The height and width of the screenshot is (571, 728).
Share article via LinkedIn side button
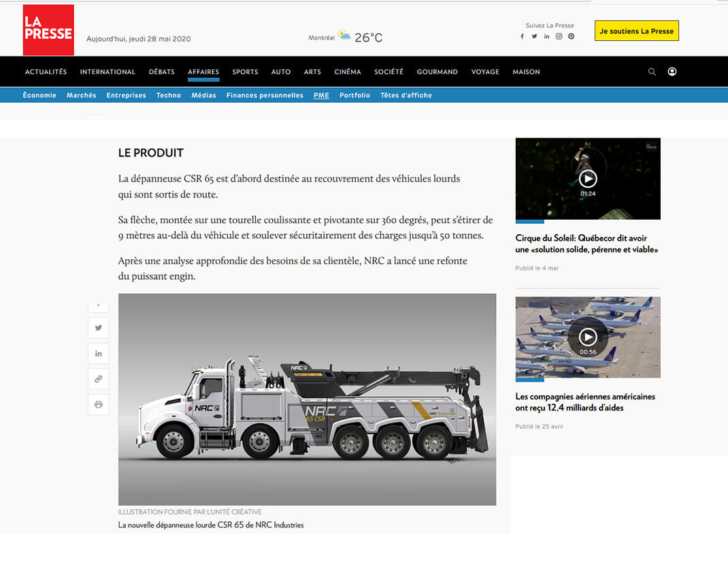point(99,354)
